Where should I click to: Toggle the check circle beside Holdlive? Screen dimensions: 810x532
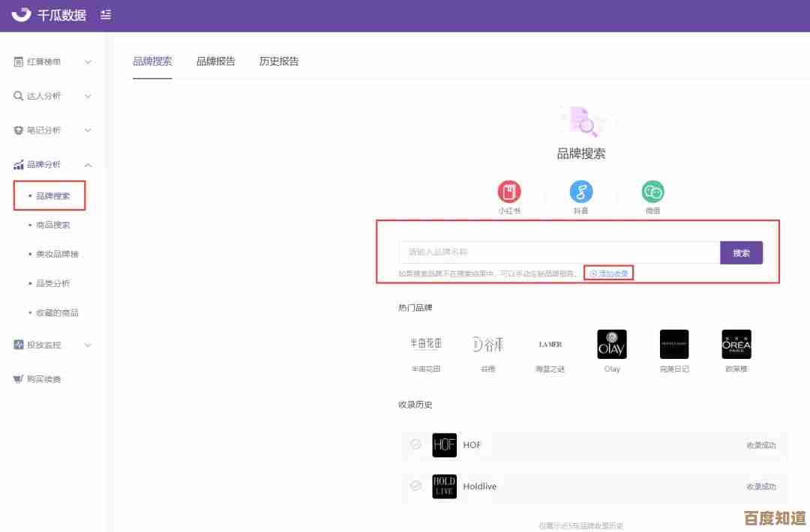tap(415, 486)
